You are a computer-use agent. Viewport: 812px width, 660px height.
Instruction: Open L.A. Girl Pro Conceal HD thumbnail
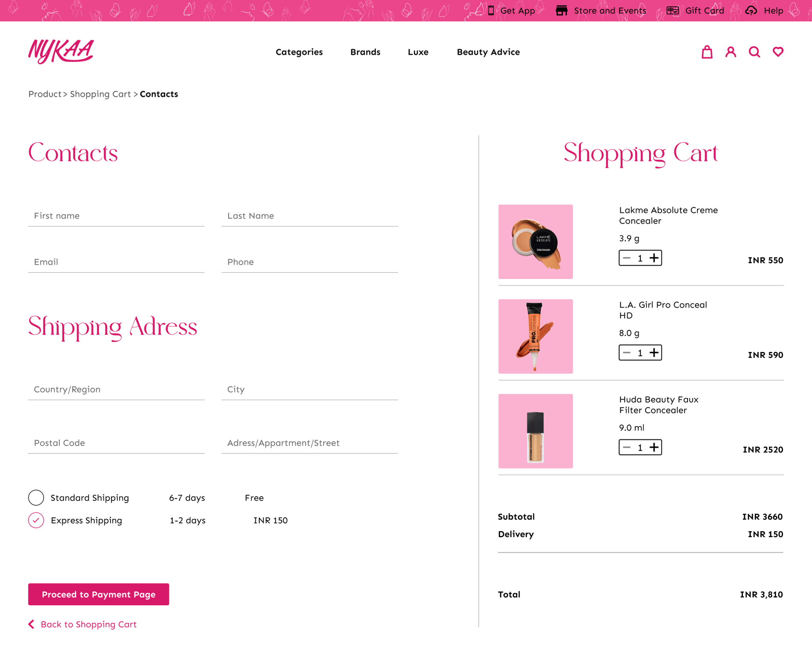point(535,336)
